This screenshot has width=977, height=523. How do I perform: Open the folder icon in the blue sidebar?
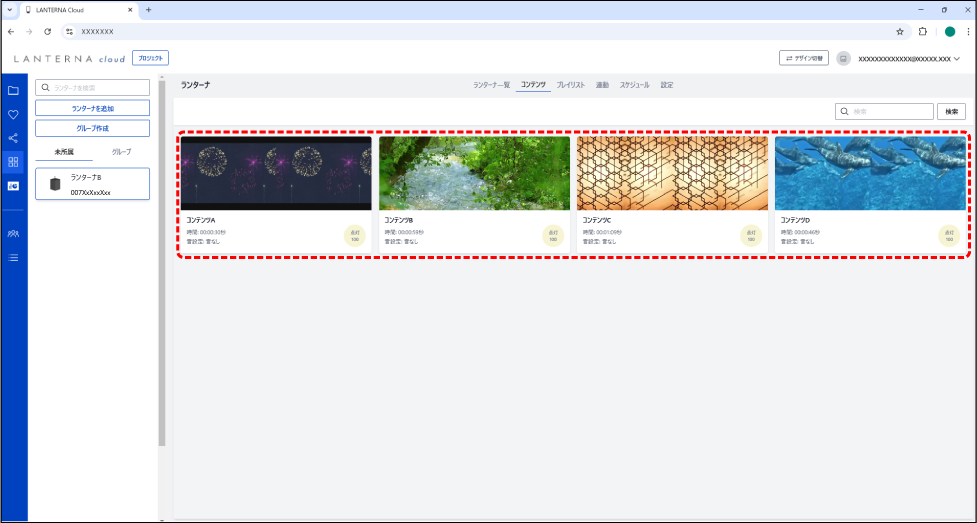13,90
